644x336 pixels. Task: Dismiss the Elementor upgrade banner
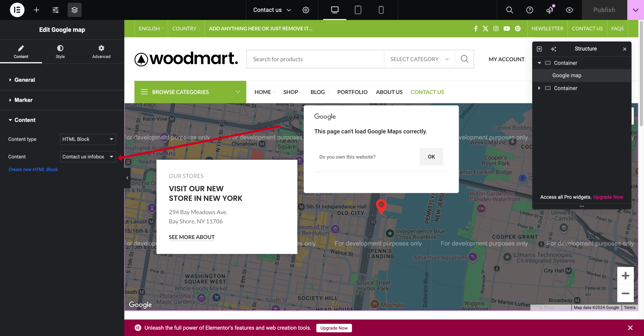[x=630, y=328]
